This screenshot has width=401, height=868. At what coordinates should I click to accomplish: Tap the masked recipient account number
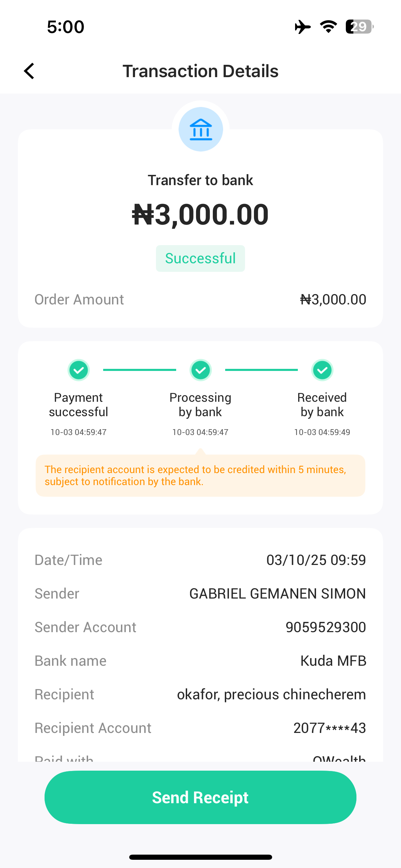point(330,728)
